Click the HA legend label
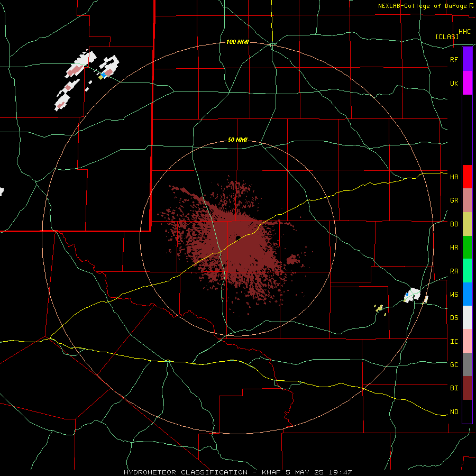The height and width of the screenshot is (476, 476). [x=454, y=177]
